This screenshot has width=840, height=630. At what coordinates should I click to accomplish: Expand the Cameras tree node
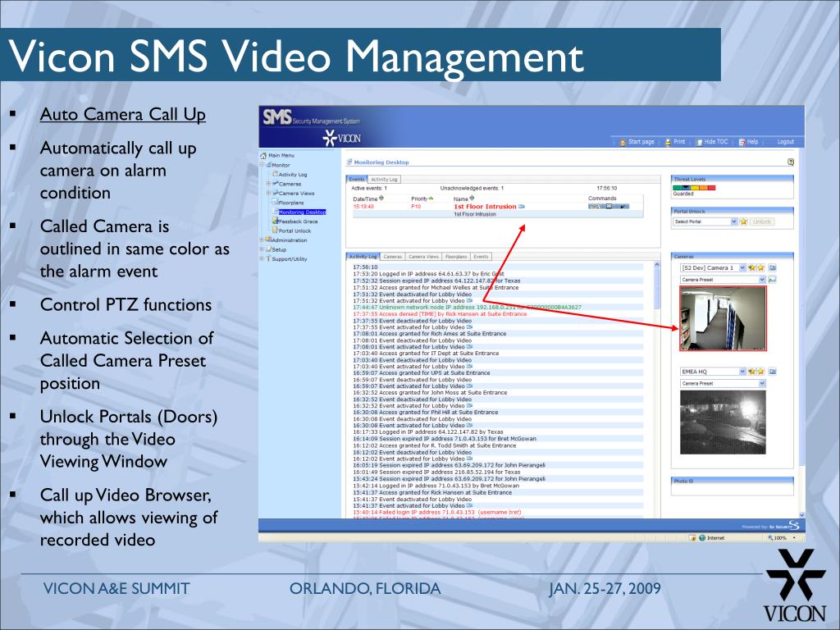click(268, 183)
